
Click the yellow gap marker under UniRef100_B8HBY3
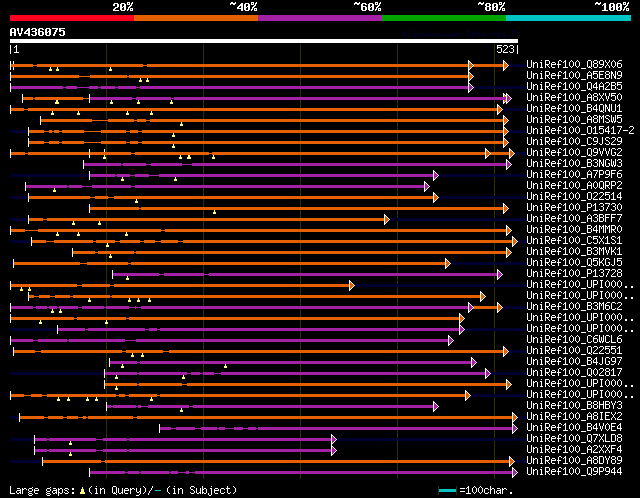tap(182, 410)
